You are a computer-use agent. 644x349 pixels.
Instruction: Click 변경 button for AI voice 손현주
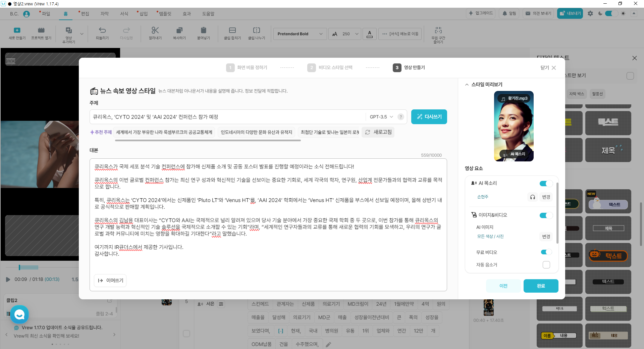[546, 197]
